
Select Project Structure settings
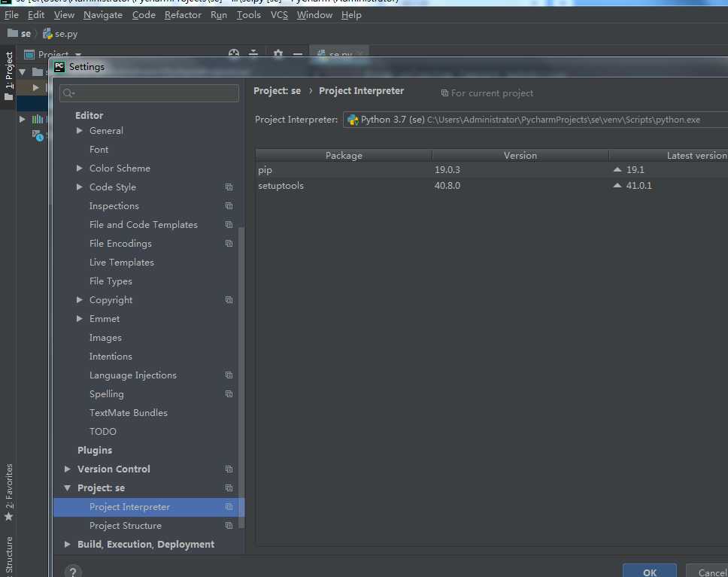(x=126, y=526)
